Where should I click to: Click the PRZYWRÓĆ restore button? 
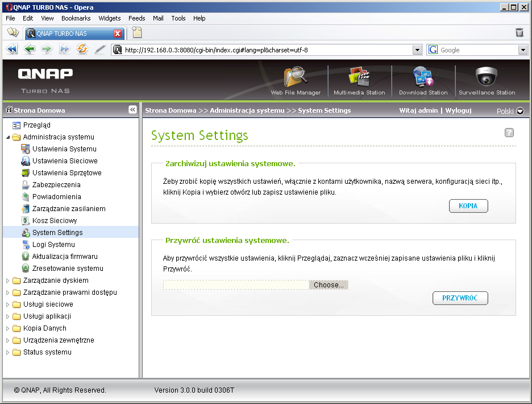(x=460, y=298)
